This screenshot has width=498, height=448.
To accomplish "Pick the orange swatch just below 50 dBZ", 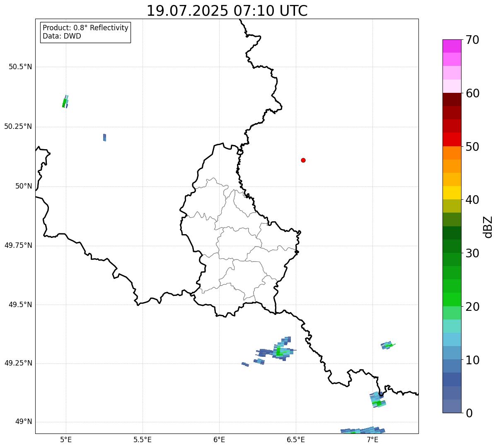I will point(452,153).
